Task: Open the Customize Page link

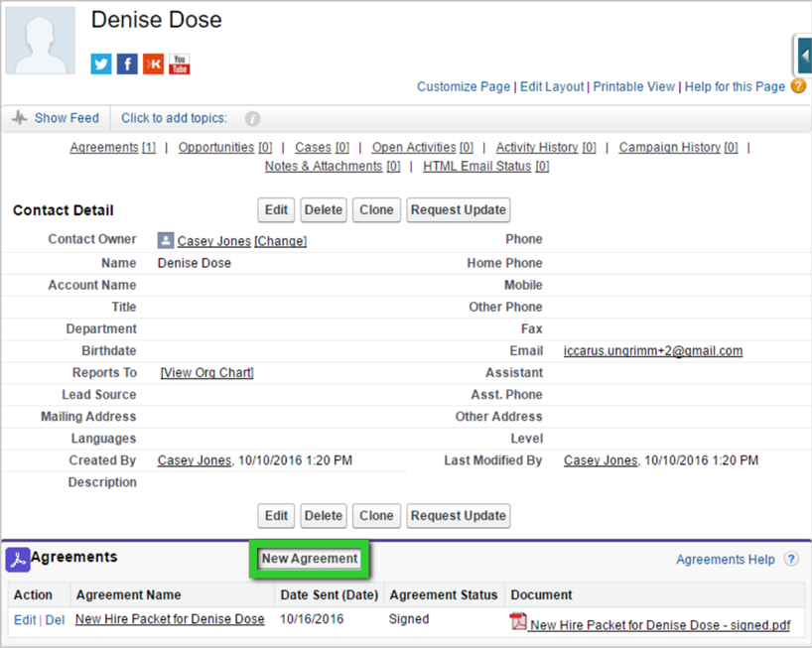Action: pos(464,86)
